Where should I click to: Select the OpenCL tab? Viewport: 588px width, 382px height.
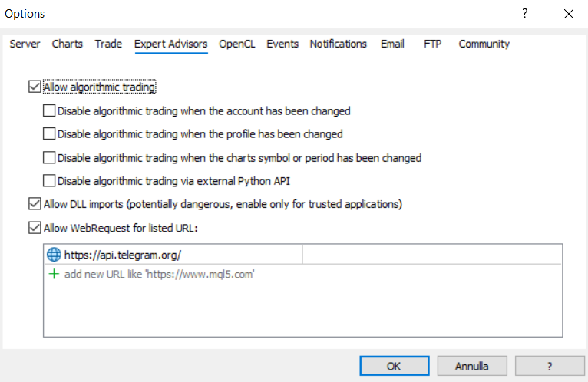[236, 44]
